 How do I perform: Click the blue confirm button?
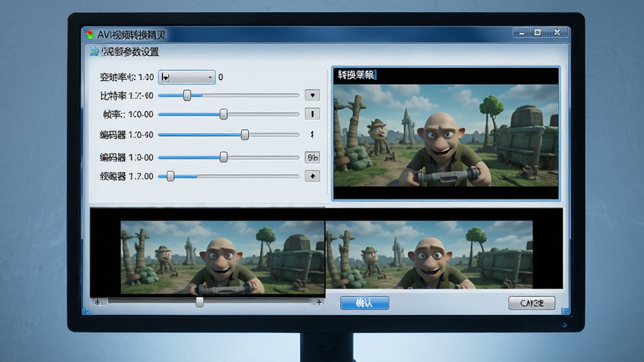pos(365,303)
